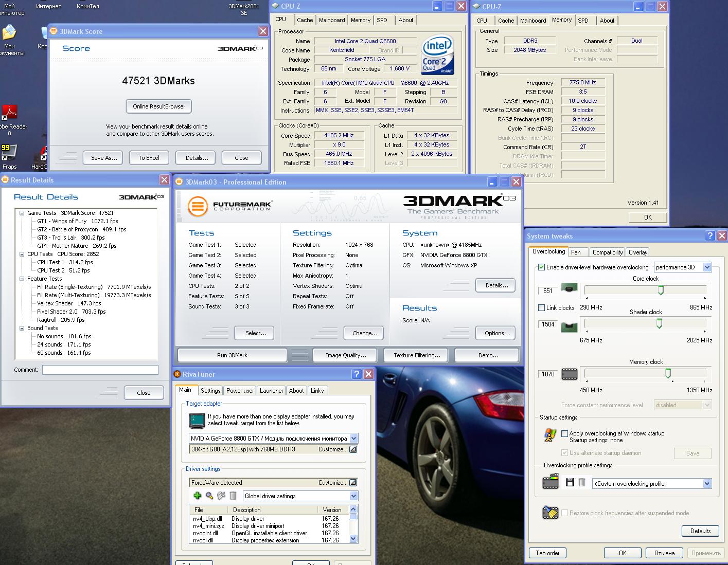
Task: Click the Memory clock slider handle
Action: tap(668, 373)
